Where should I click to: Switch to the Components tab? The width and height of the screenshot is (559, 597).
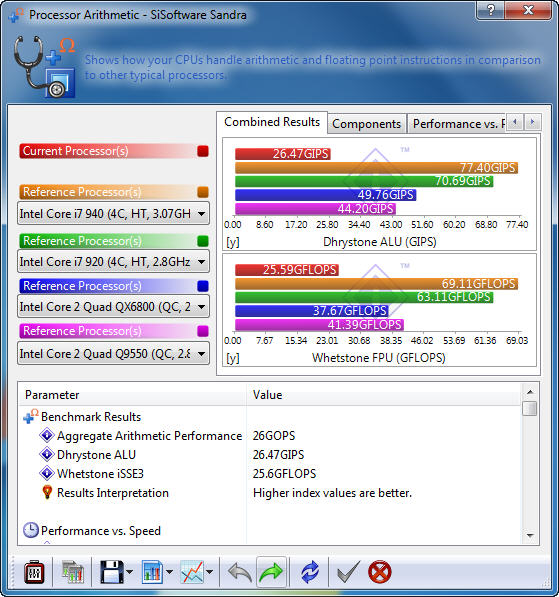367,124
